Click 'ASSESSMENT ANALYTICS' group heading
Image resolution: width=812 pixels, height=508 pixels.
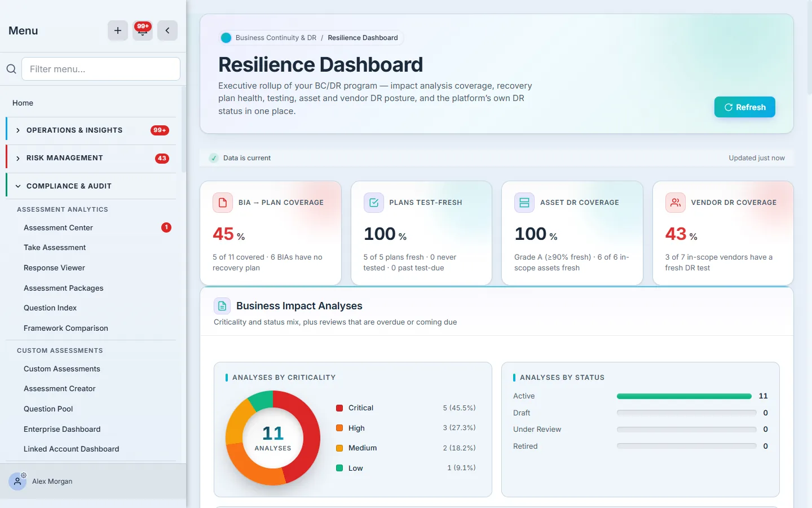[x=63, y=209]
